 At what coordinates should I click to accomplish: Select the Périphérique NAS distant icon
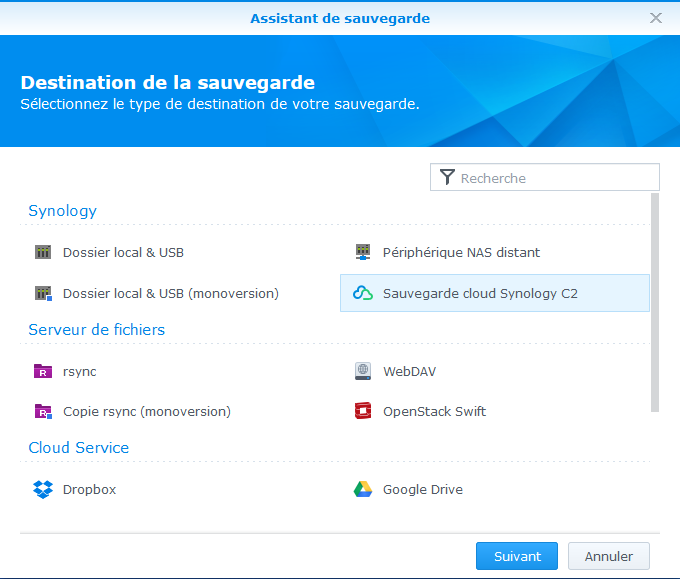(363, 253)
